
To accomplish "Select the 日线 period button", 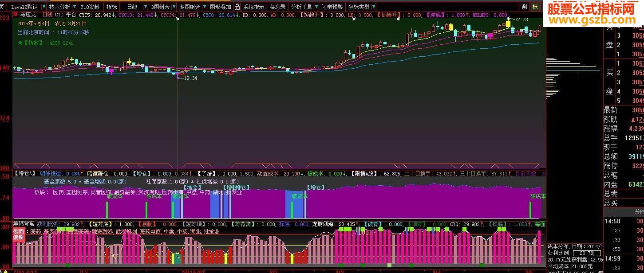I will (132, 7).
